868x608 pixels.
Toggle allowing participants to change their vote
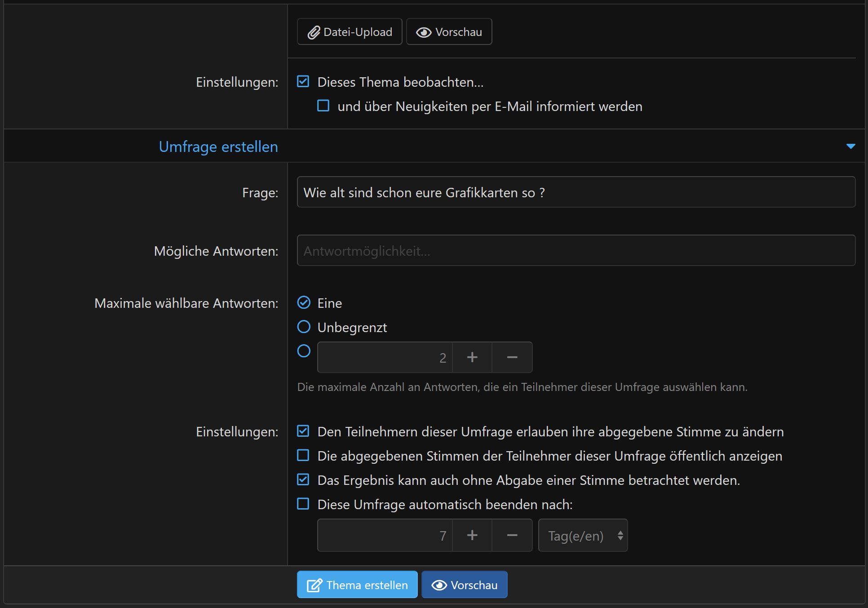coord(303,431)
